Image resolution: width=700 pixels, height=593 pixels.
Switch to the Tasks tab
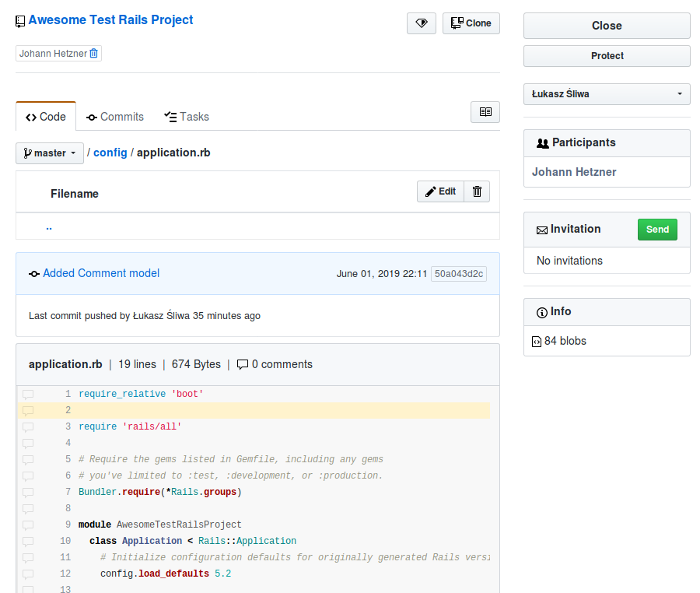coord(187,117)
